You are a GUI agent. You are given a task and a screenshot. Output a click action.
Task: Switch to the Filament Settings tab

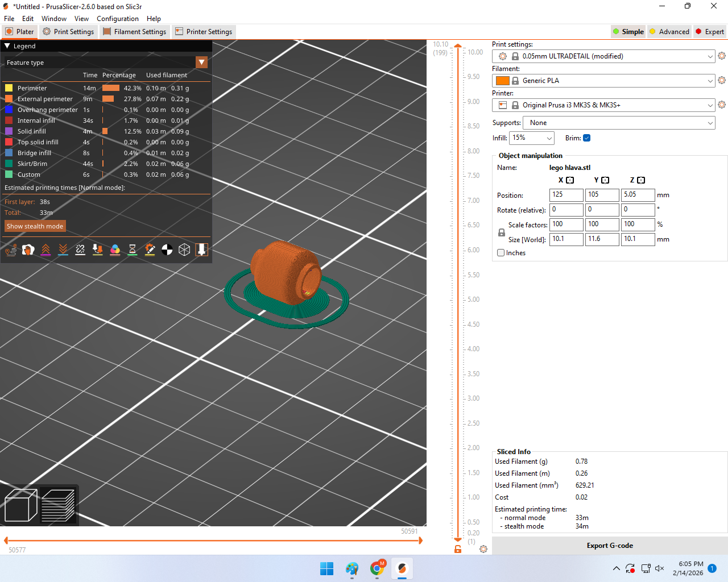tap(135, 32)
